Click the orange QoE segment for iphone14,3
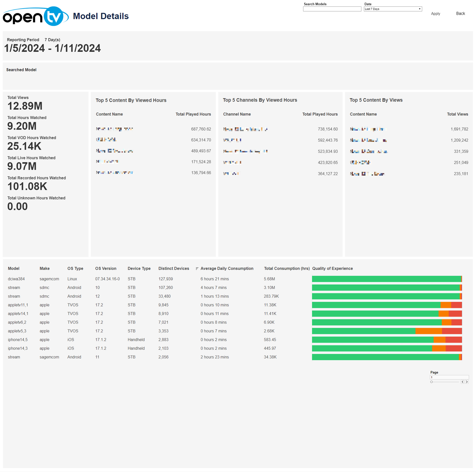The image size is (476, 472). point(438,348)
